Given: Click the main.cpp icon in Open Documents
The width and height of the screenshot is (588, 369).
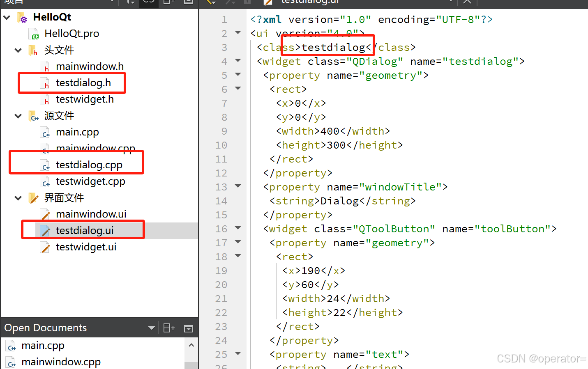Looking at the screenshot, I should click(x=11, y=346).
